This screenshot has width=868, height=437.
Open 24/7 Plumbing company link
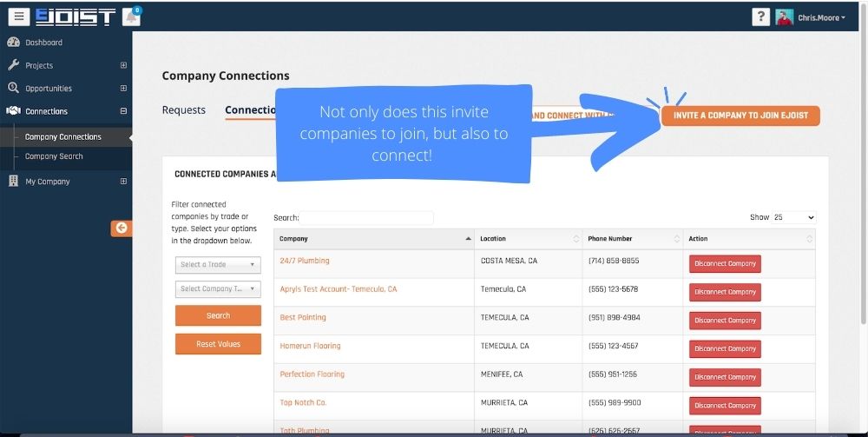[305, 261]
